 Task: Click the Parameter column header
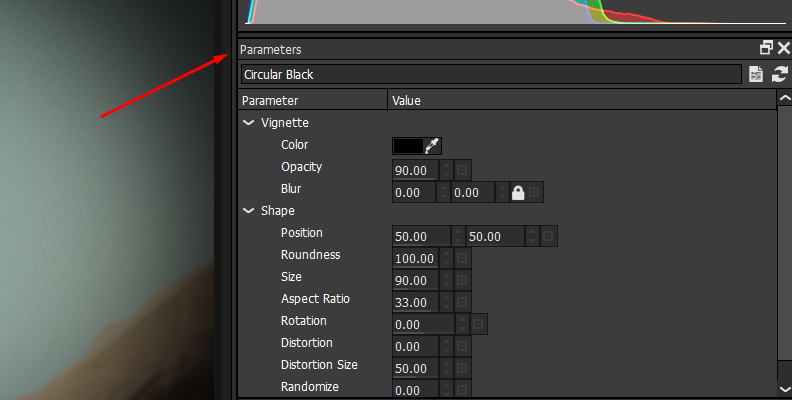pos(313,101)
